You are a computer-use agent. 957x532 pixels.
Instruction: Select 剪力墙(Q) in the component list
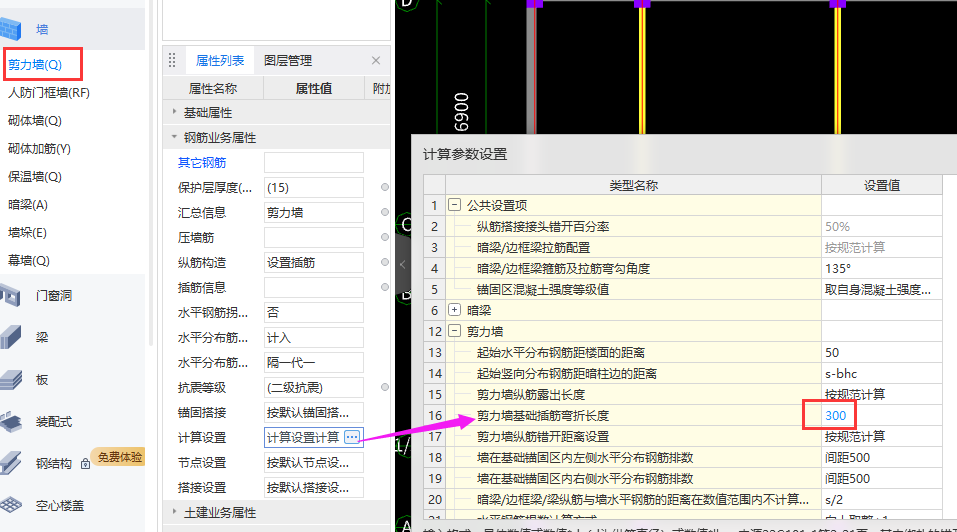(35, 65)
